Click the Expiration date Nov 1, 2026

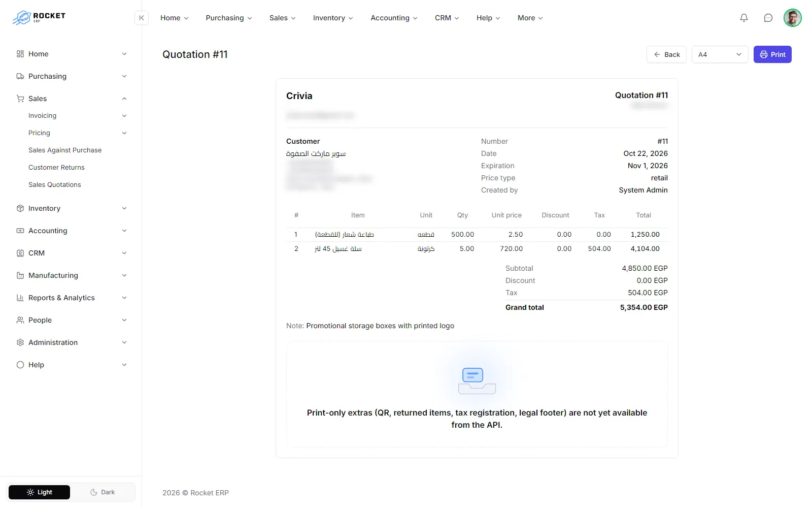648,166
